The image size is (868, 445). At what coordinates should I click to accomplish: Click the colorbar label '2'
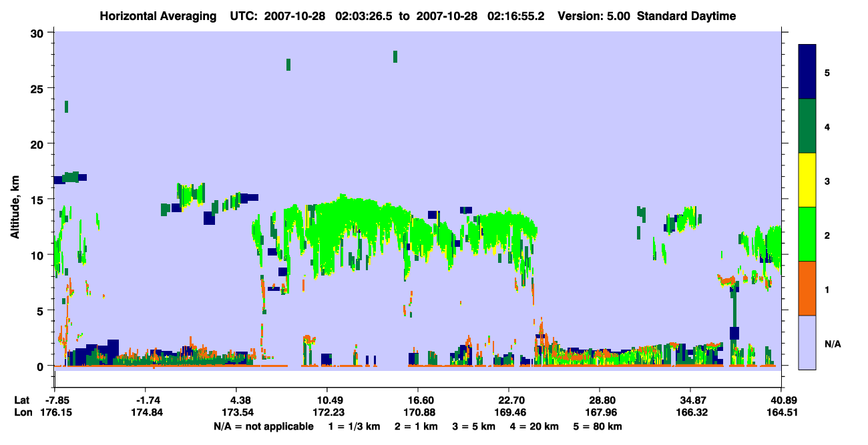pyautogui.click(x=828, y=236)
